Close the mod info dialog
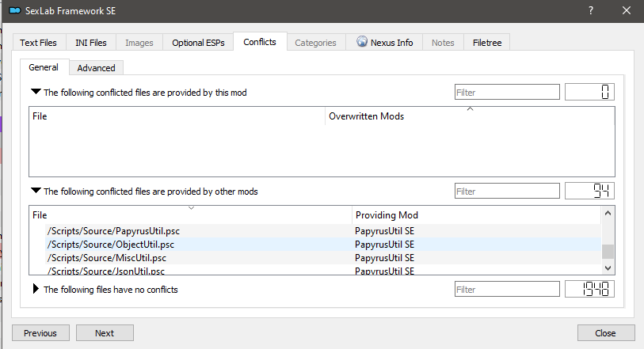Viewport: 644px width, 349px height. tap(606, 333)
